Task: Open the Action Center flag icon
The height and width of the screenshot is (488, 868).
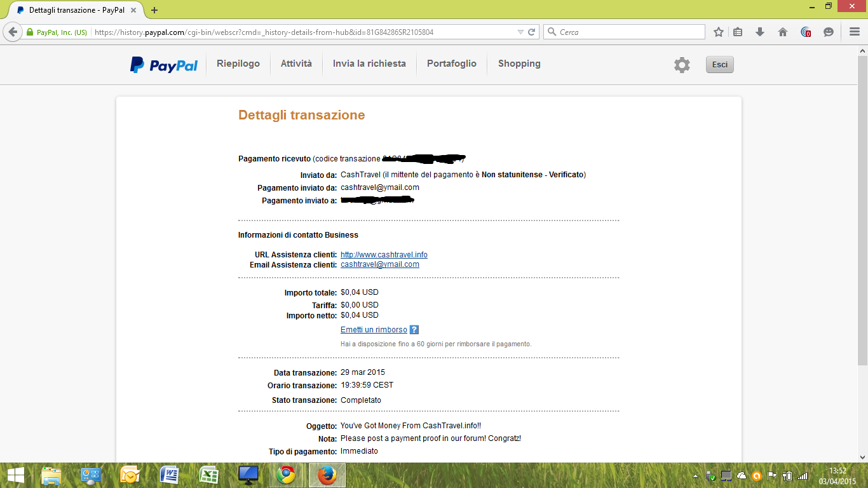Action: 772,476
